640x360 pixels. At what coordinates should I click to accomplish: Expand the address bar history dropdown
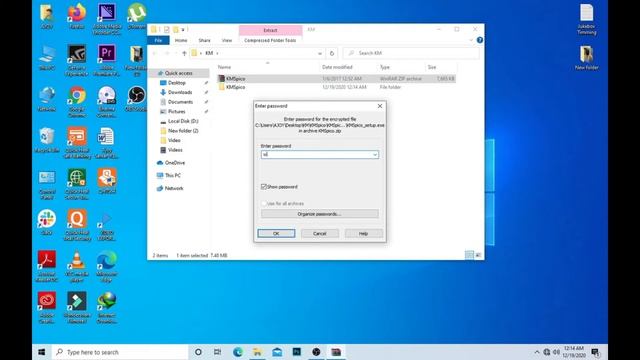[x=320, y=53]
